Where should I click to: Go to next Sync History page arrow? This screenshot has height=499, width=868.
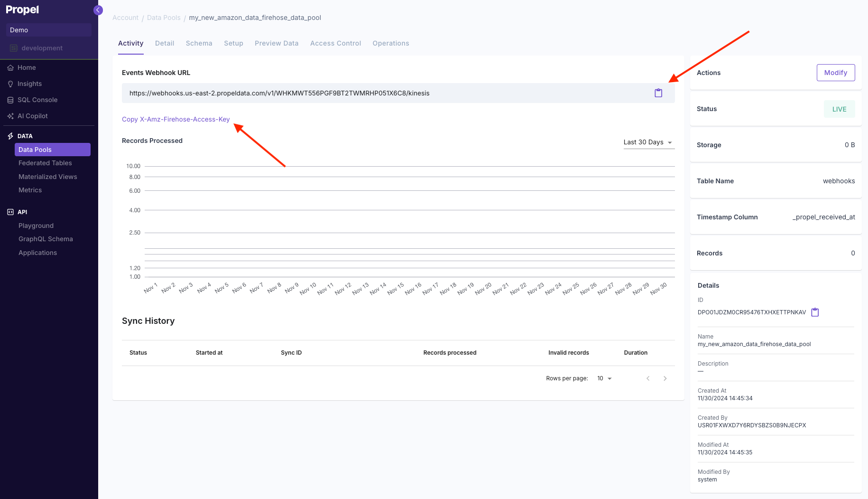(x=665, y=378)
